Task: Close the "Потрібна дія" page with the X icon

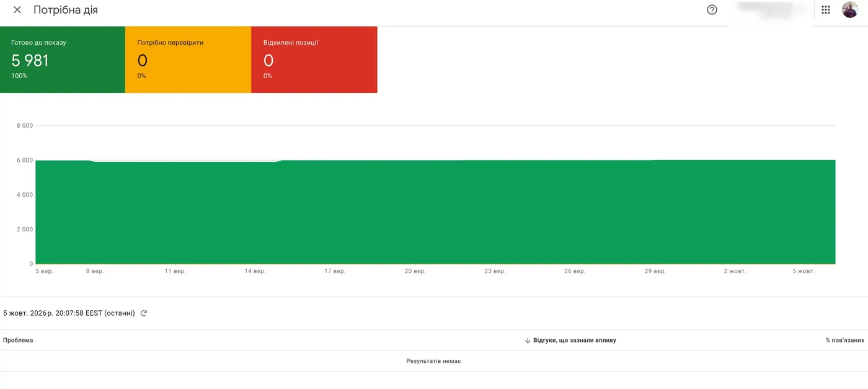Action: click(17, 10)
